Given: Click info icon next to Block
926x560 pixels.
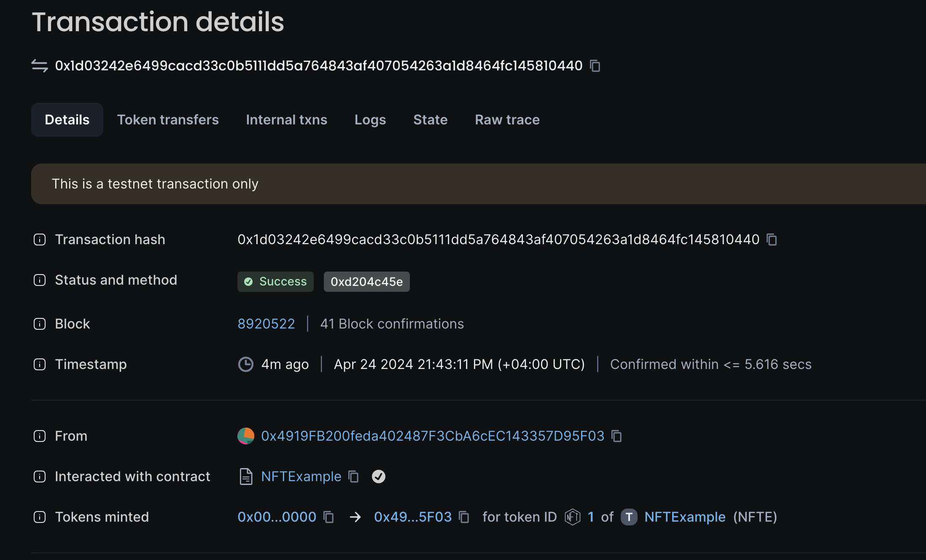Looking at the screenshot, I should (40, 324).
